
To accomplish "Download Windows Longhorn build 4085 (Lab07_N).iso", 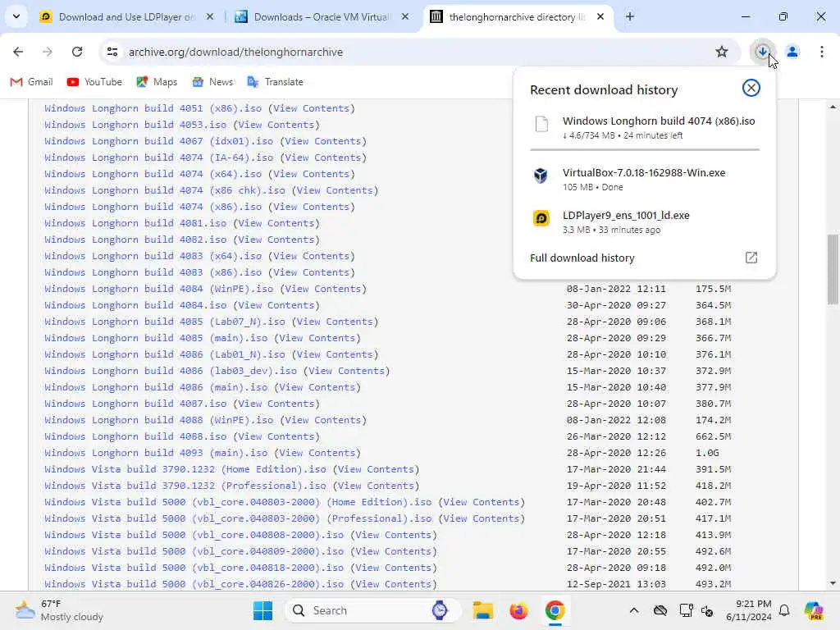I will (x=165, y=322).
